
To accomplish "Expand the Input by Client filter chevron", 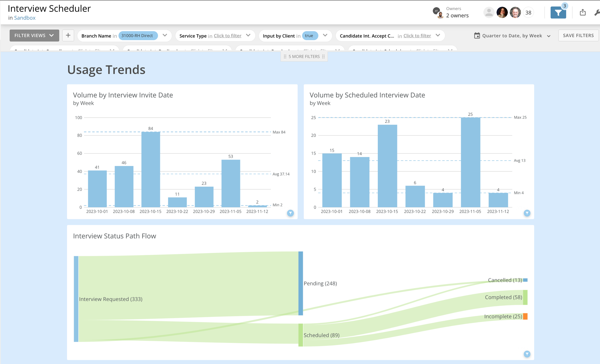I will click(x=325, y=35).
